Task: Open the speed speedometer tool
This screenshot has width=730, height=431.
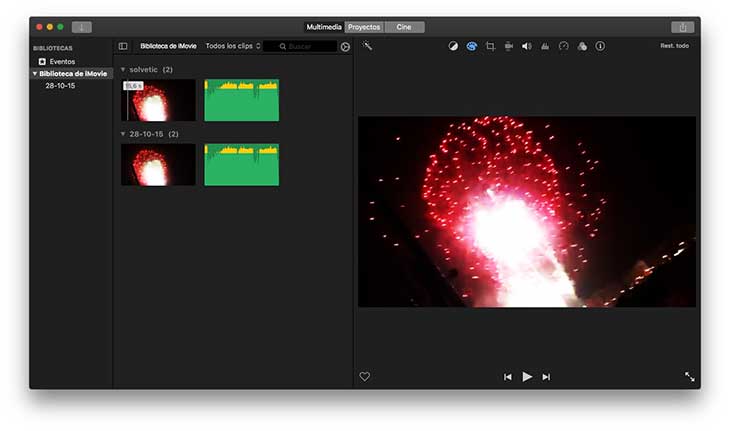Action: (x=563, y=46)
